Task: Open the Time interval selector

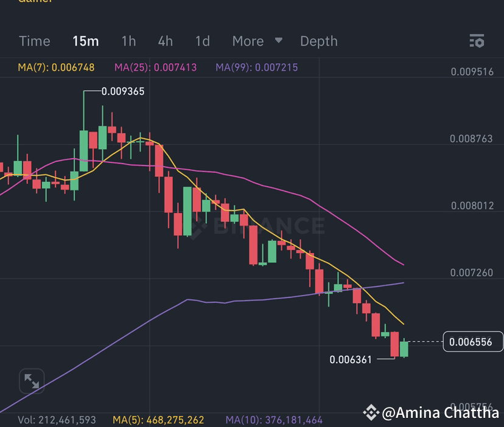Action: [x=34, y=41]
